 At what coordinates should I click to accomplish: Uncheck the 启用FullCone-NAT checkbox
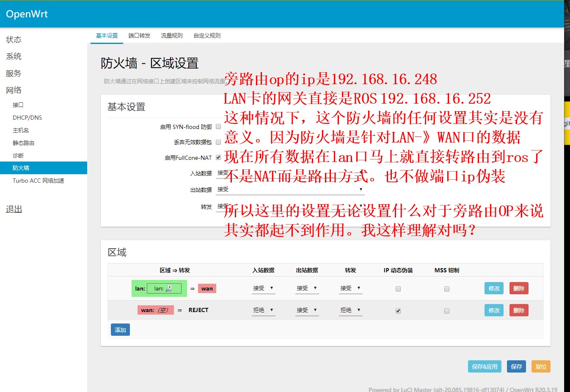[218, 157]
